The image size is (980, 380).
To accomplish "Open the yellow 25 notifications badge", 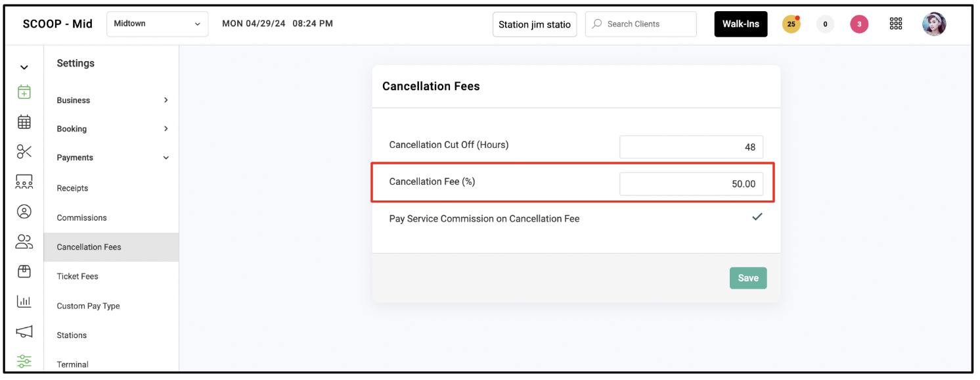I will 791,24.
